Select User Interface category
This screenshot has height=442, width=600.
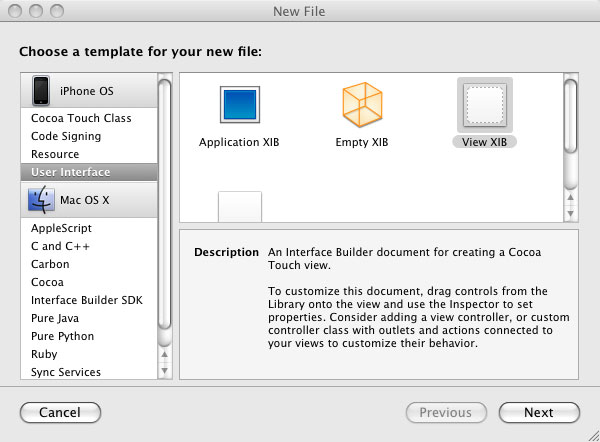click(89, 172)
